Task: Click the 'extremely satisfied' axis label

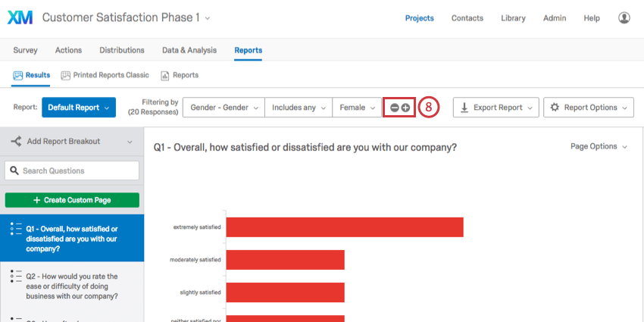Action: (197, 227)
